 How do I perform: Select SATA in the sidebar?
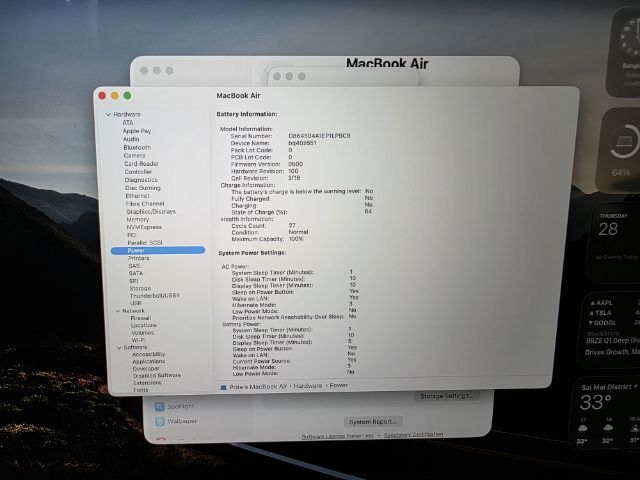click(x=136, y=273)
